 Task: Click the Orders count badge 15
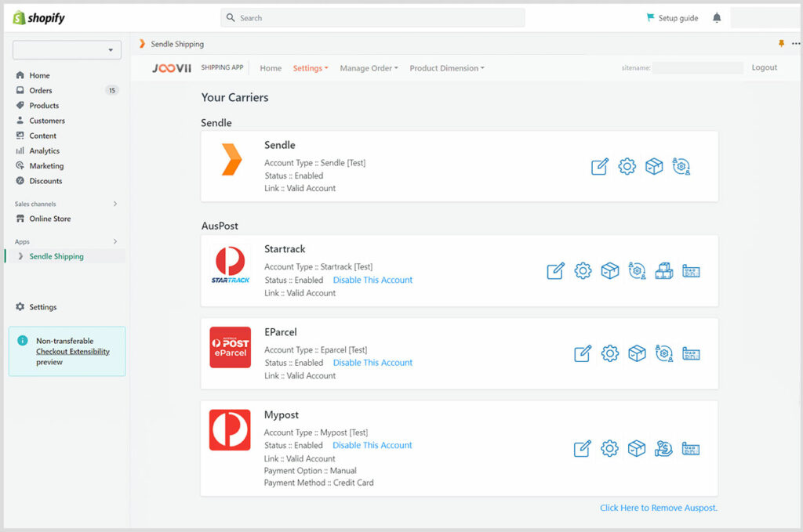pyautogui.click(x=111, y=91)
